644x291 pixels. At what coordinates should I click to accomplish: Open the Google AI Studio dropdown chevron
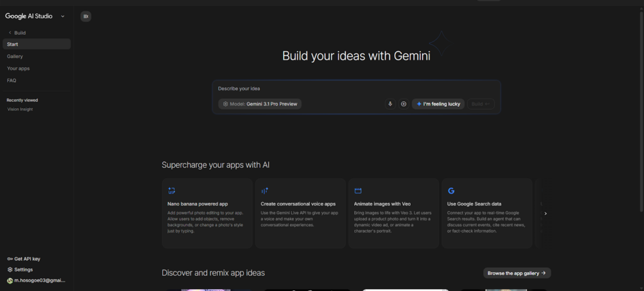pos(62,16)
